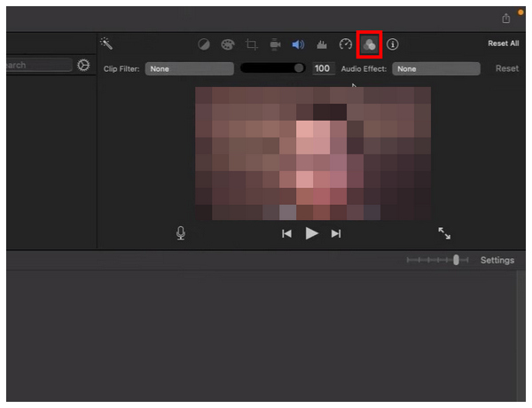Open clip filter and audio effects icon

coord(369,44)
